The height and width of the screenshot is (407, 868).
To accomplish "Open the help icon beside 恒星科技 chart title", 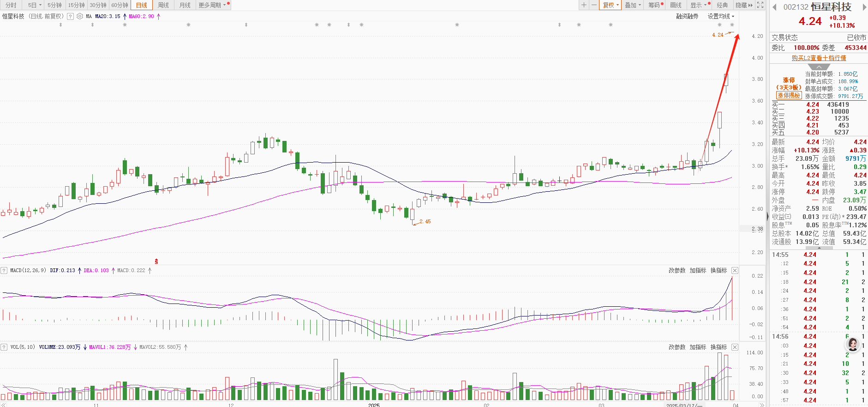I will coord(70,16).
